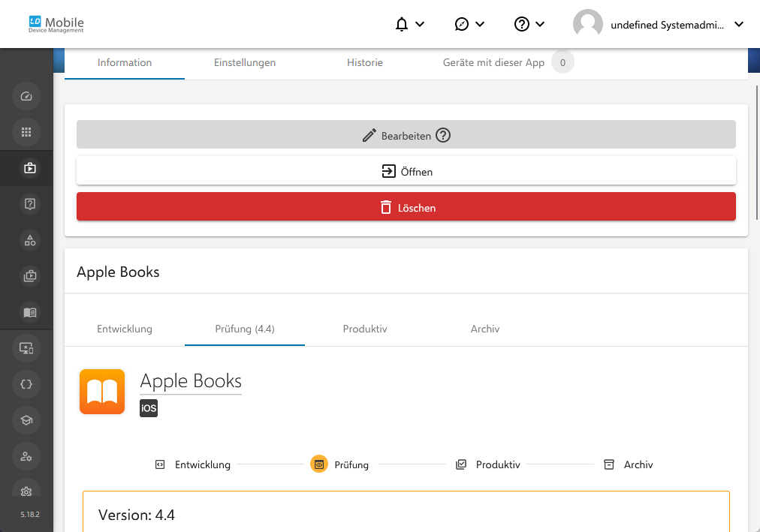Open the graduation cap icon in sidebar
The width and height of the screenshot is (760, 532).
click(x=26, y=420)
